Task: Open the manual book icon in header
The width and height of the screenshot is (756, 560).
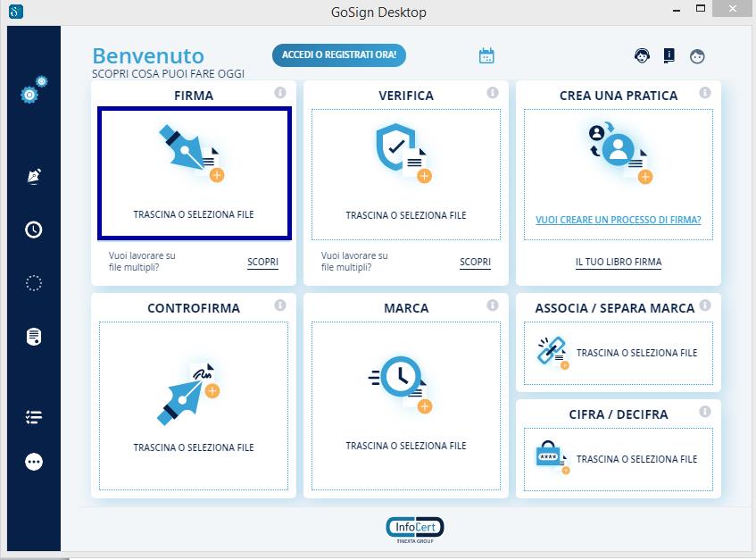Action: coord(669,55)
